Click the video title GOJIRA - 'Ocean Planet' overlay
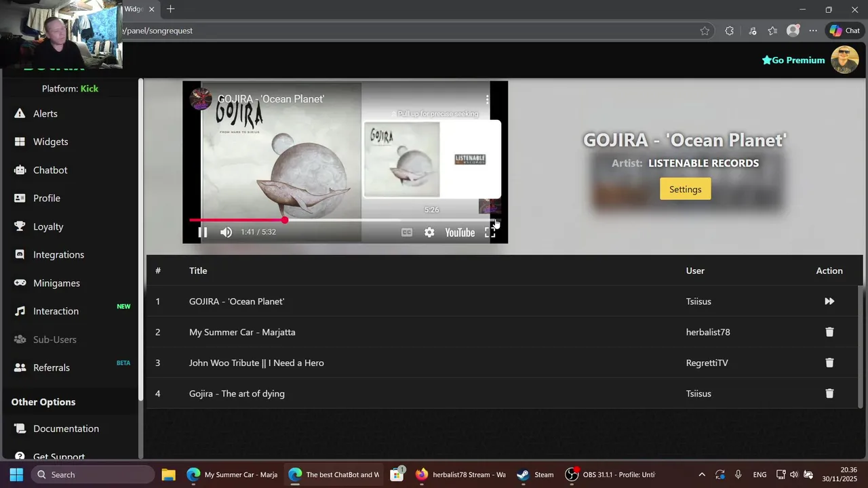868x488 pixels. pos(271,99)
